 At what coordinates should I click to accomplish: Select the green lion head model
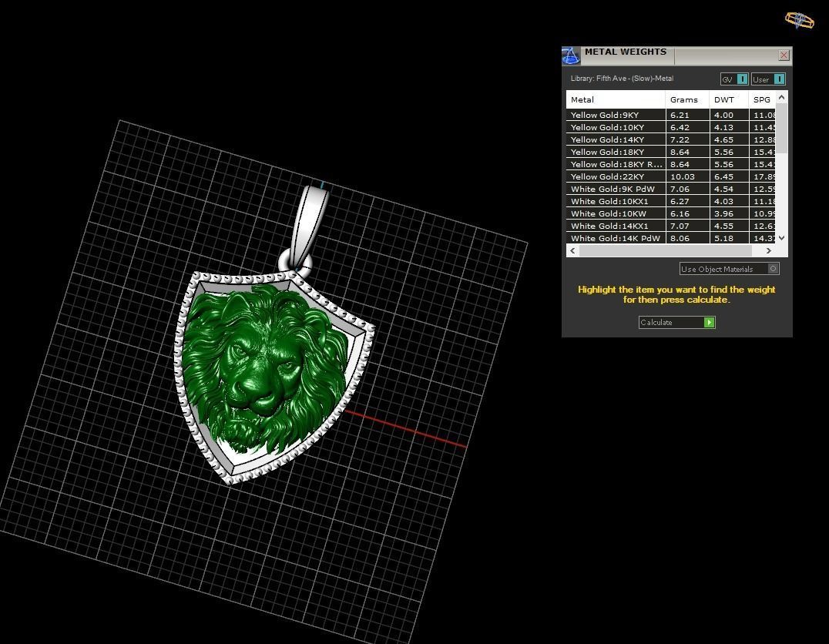[264, 370]
